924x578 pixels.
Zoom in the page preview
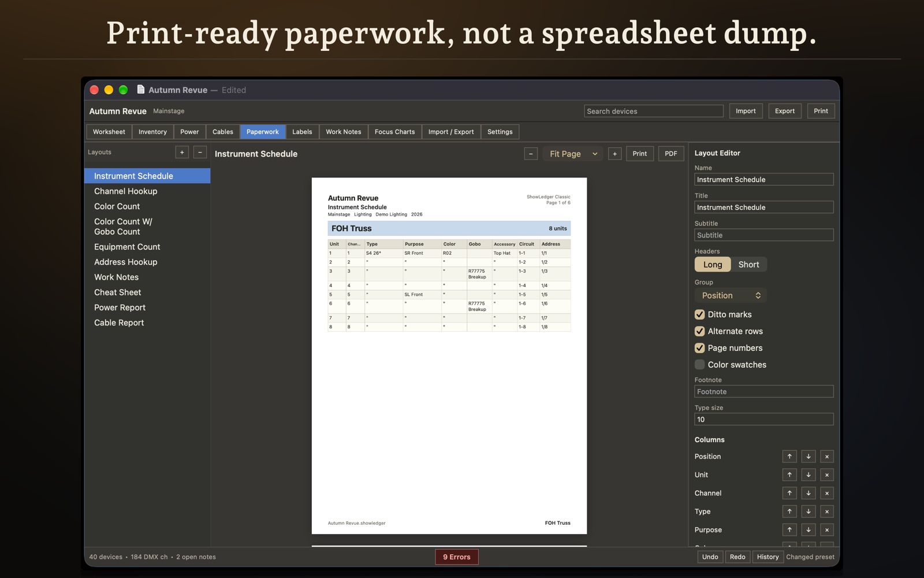[615, 154]
